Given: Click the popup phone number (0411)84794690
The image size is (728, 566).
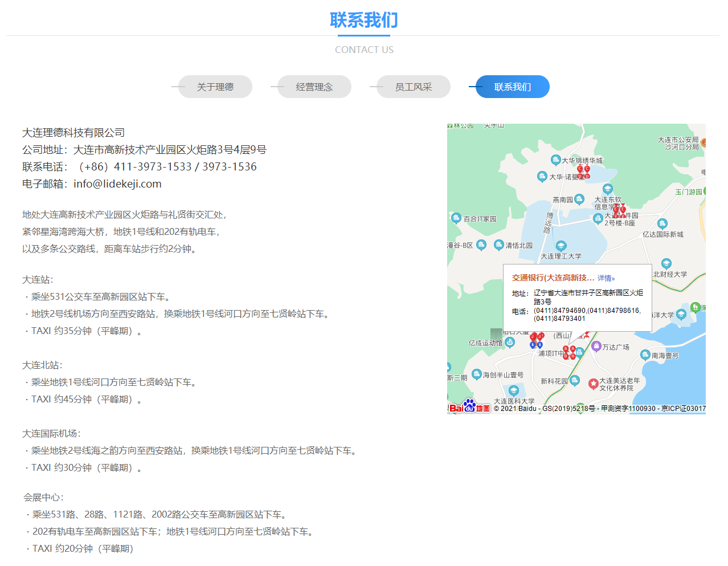Looking at the screenshot, I should click(560, 311).
